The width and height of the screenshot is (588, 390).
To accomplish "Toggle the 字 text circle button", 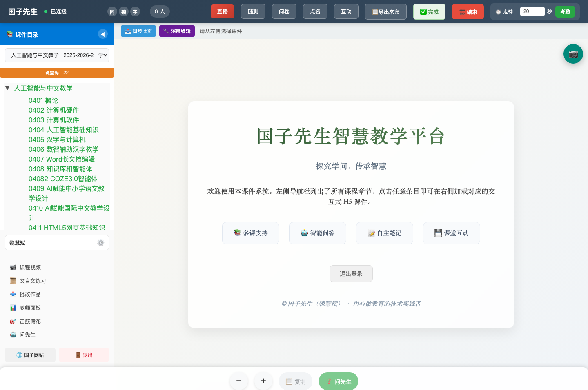I will tap(135, 12).
